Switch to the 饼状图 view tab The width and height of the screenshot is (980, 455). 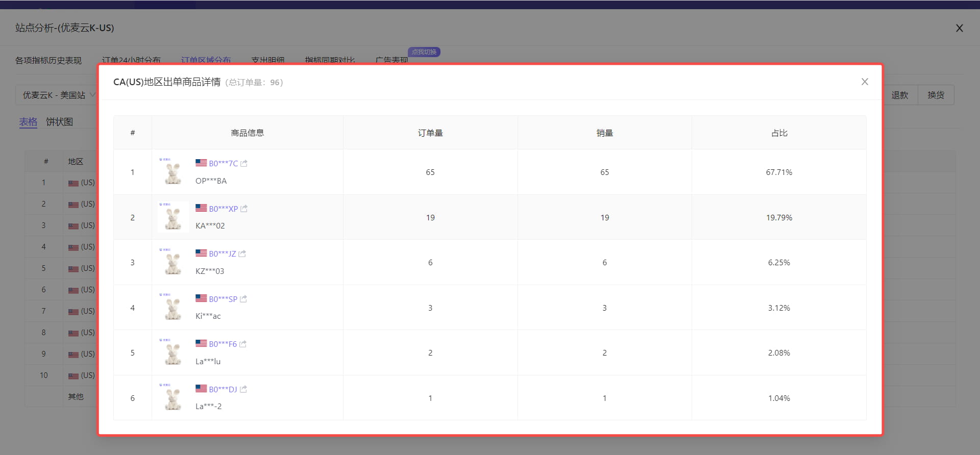click(59, 122)
